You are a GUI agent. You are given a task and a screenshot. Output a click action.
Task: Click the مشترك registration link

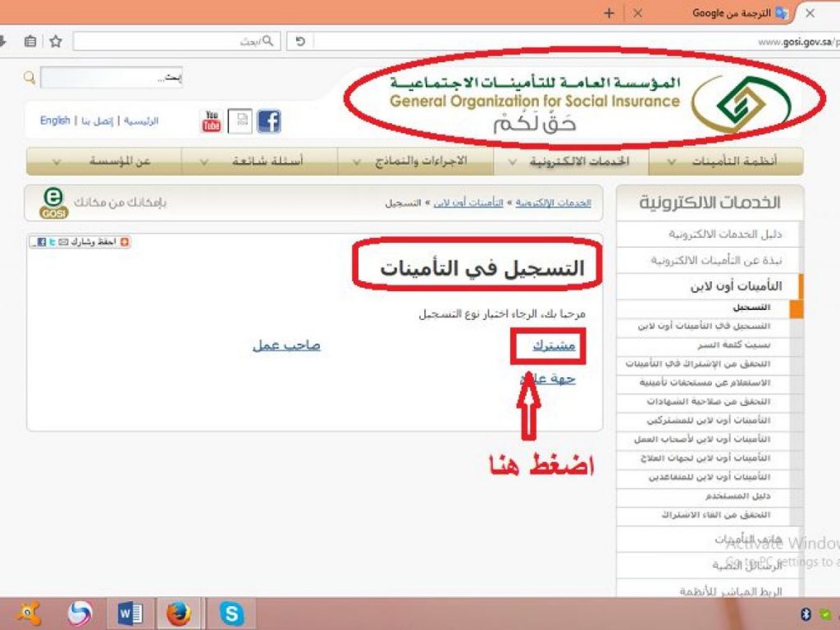554,345
